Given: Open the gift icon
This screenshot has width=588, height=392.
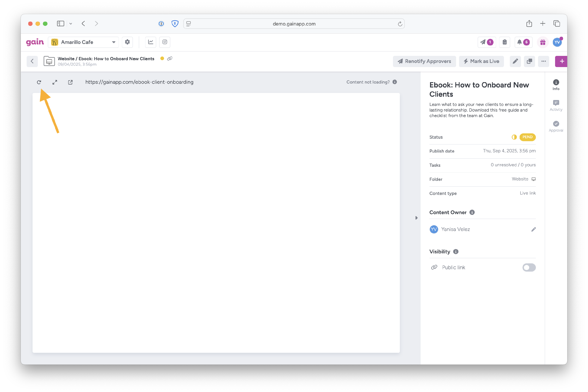Looking at the screenshot, I should pyautogui.click(x=543, y=42).
